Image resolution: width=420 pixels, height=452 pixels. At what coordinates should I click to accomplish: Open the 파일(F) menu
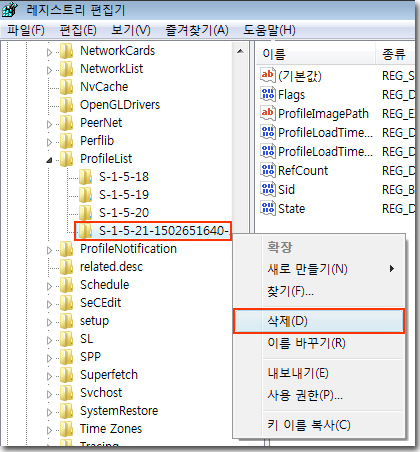point(26,30)
